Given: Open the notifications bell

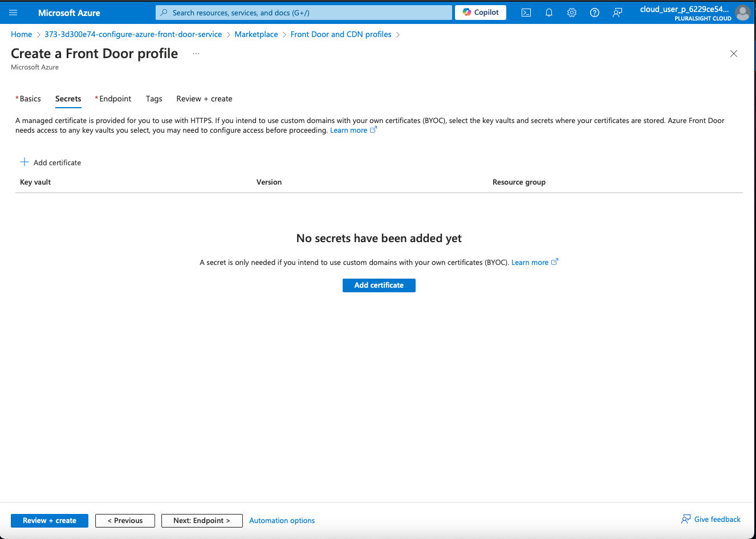Looking at the screenshot, I should [549, 13].
